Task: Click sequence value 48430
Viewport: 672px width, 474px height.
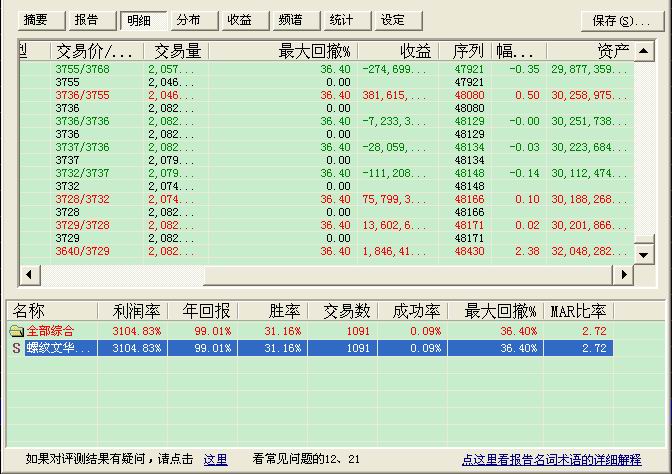Action: (x=469, y=251)
